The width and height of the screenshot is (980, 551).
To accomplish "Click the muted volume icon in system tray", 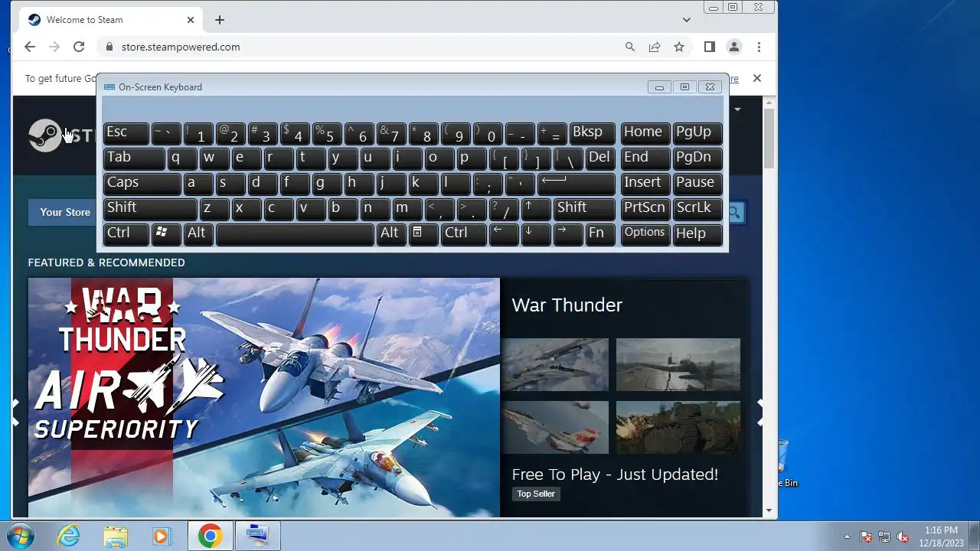I will (x=903, y=537).
